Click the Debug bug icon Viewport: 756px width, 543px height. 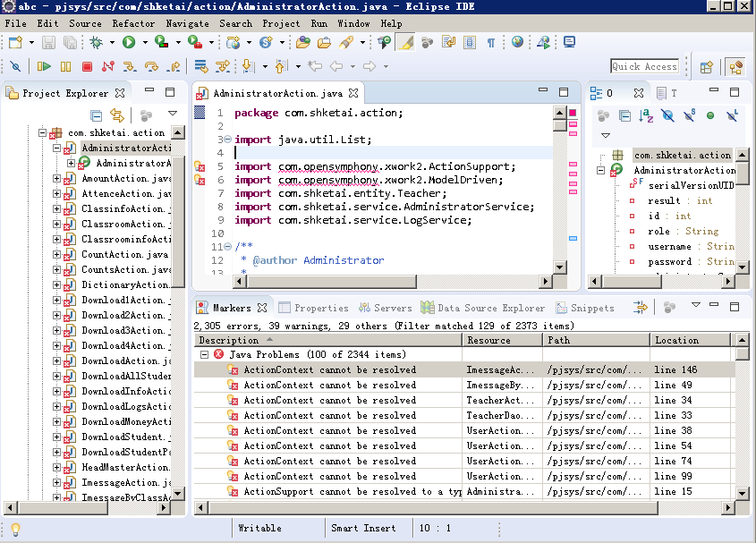96,42
